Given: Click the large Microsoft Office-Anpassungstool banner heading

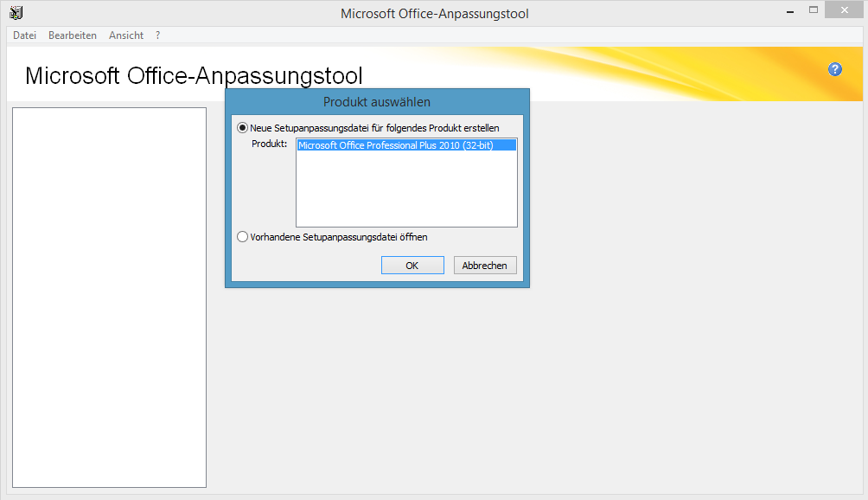Looking at the screenshot, I should tap(194, 75).
